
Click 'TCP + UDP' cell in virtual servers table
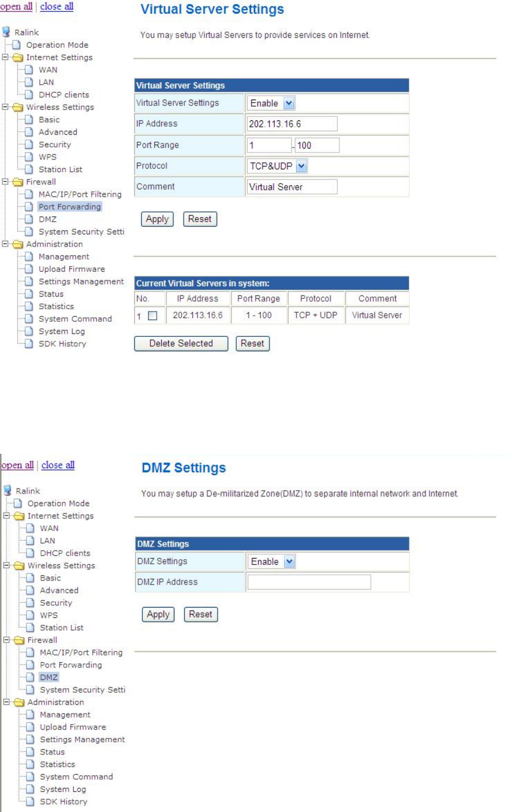coord(316,315)
